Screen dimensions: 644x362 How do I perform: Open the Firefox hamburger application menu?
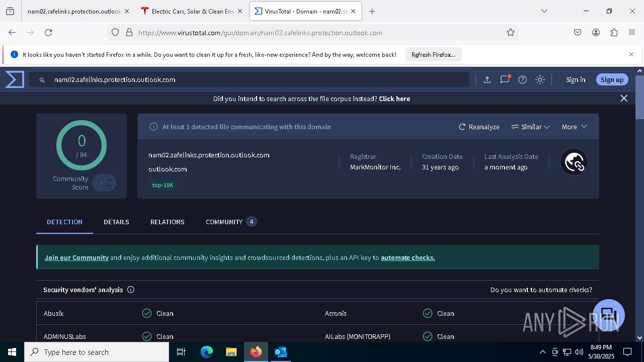pos(632,33)
